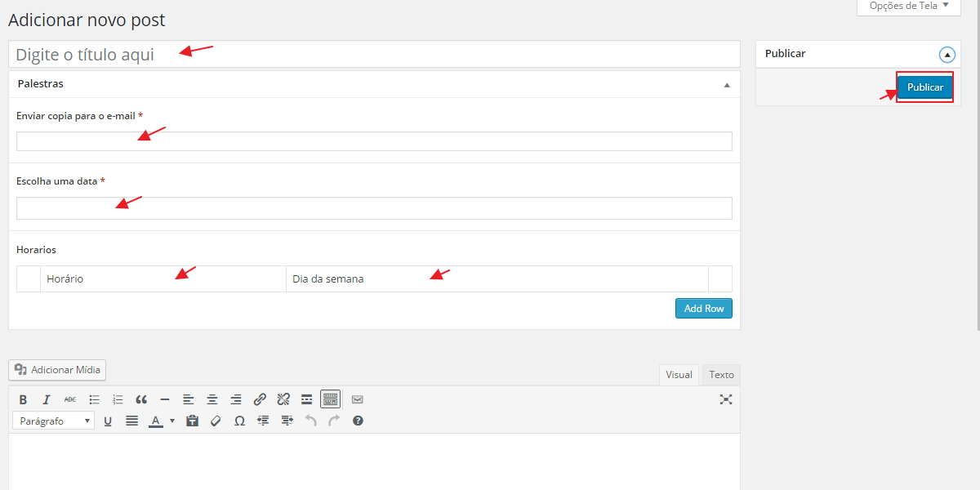Collapse the Palestras meta box
Screen dimensions: 980x490
727,84
